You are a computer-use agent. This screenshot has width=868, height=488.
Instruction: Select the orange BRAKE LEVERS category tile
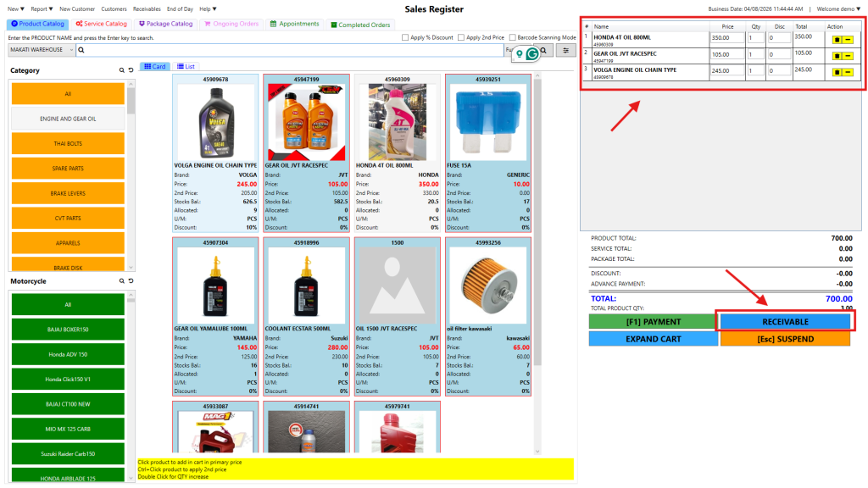[68, 193]
